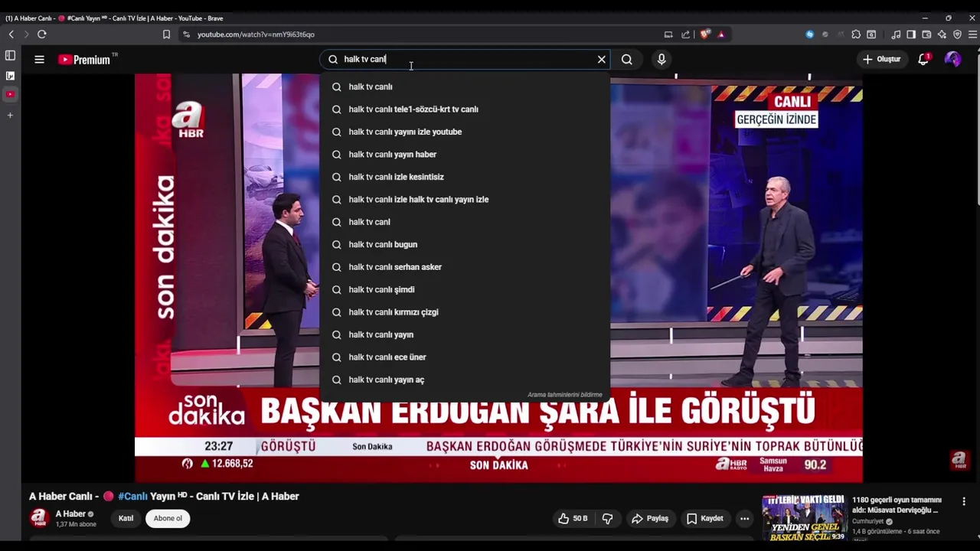Image resolution: width=980 pixels, height=551 pixels.
Task: Click the Paylaş share button
Action: click(x=649, y=518)
